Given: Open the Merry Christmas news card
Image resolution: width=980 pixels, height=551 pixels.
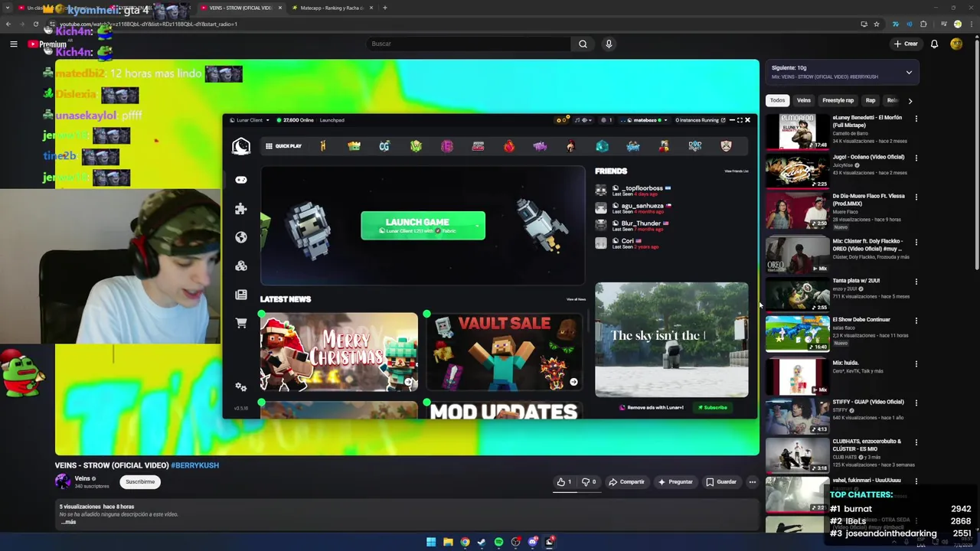Looking at the screenshot, I should click(339, 352).
